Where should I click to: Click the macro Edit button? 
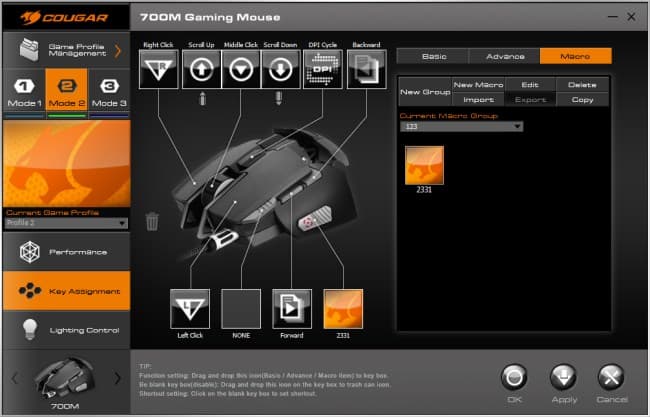pos(530,85)
